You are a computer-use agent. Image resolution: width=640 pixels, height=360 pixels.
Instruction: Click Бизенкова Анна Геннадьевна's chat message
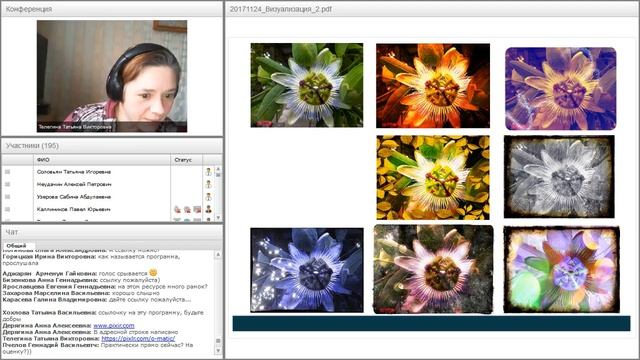[81, 280]
